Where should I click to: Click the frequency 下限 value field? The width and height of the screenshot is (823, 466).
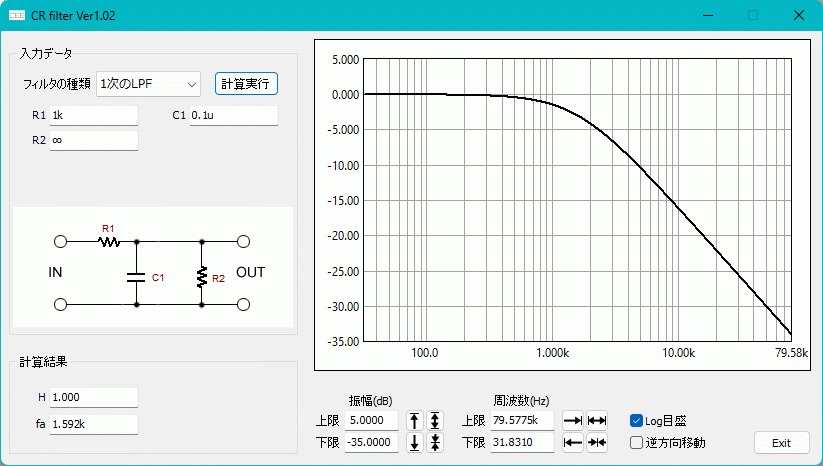point(523,443)
